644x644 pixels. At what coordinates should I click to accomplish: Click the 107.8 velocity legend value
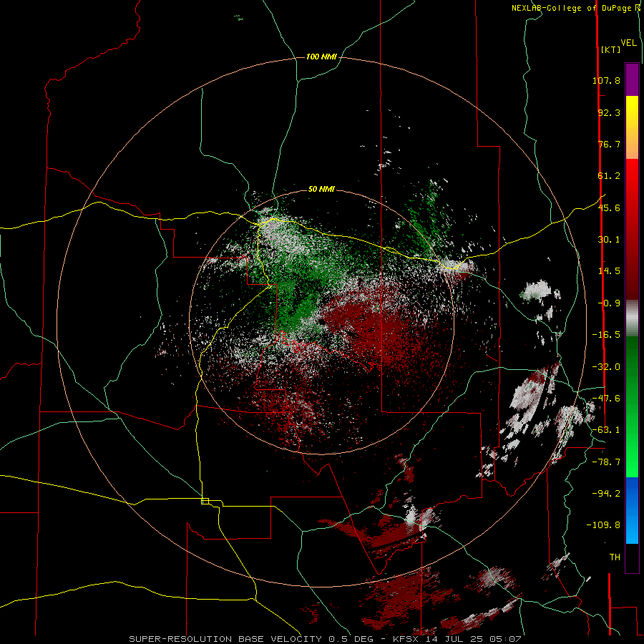(606, 80)
